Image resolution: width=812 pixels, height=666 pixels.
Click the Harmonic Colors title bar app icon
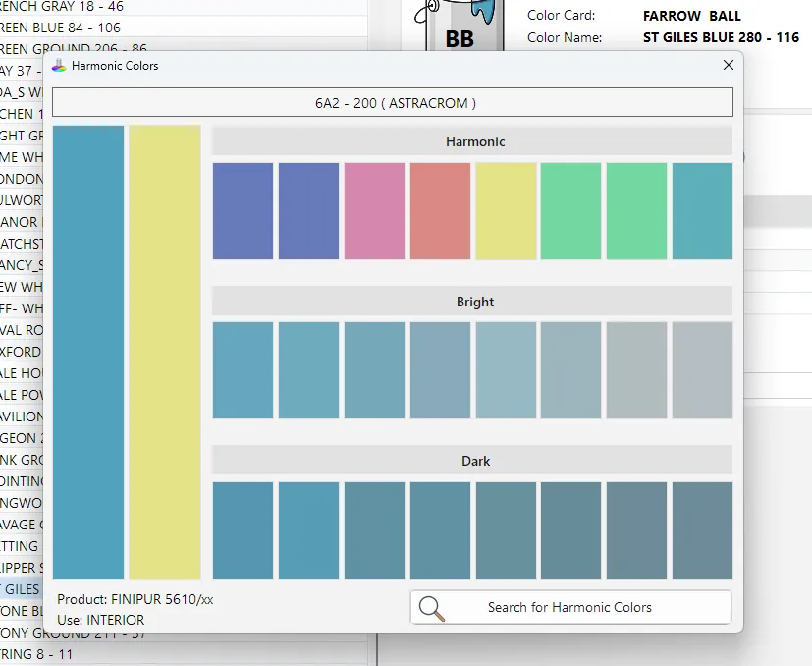point(59,66)
